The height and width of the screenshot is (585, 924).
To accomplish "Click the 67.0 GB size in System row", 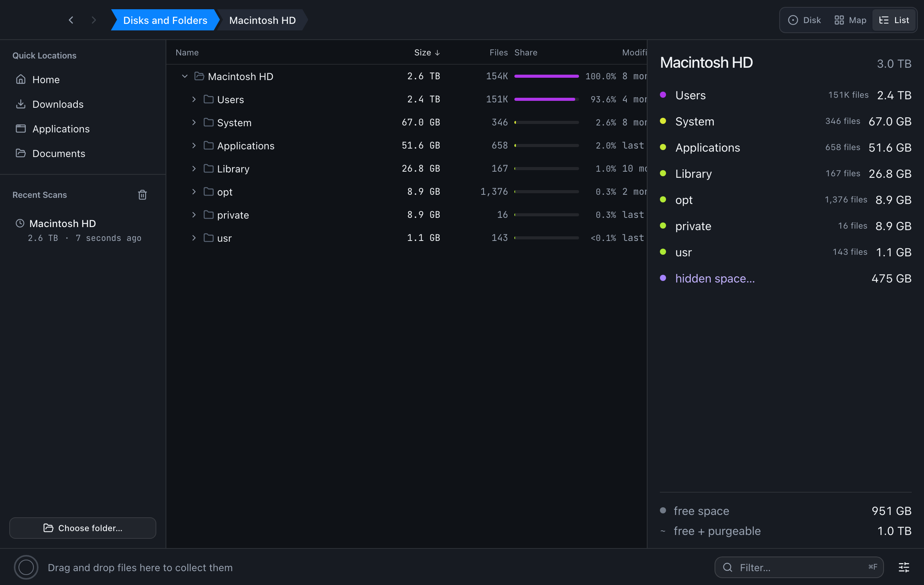I will tap(421, 122).
